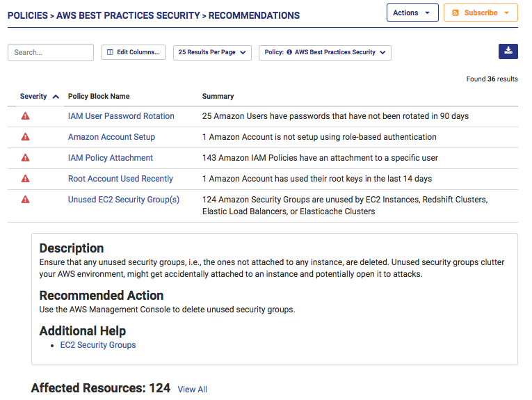Open Unused EC2 Security Group(s) link
Image resolution: width=532 pixels, height=400 pixels.
click(124, 200)
